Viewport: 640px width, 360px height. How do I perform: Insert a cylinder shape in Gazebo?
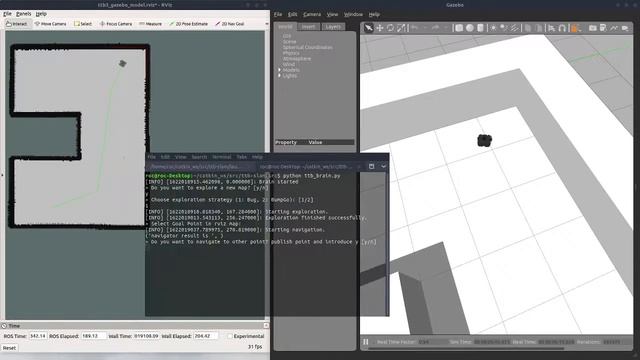[x=480, y=28]
